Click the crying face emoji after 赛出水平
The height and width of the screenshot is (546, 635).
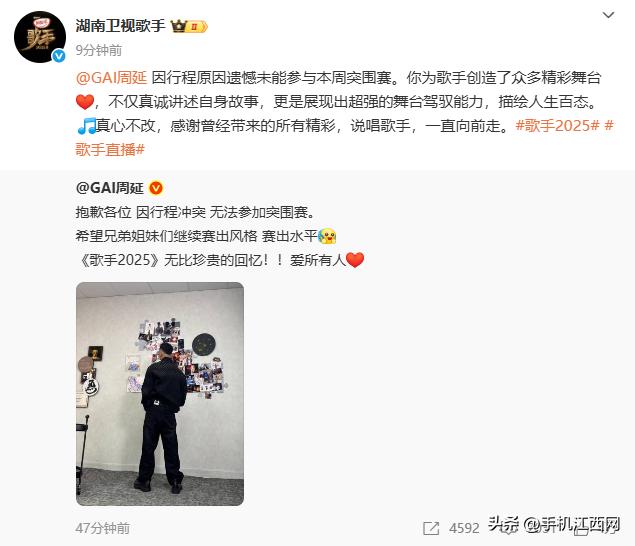tap(327, 236)
